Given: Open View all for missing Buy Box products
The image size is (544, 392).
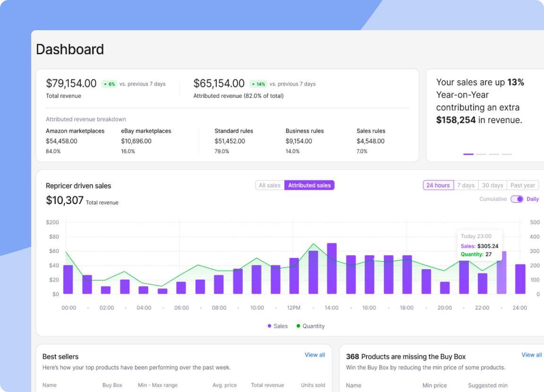Looking at the screenshot, I should (x=531, y=355).
